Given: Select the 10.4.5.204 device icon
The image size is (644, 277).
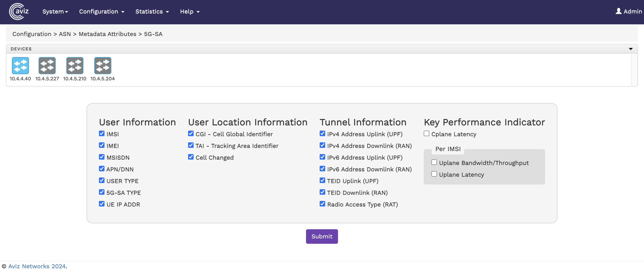Looking at the screenshot, I should [x=103, y=66].
